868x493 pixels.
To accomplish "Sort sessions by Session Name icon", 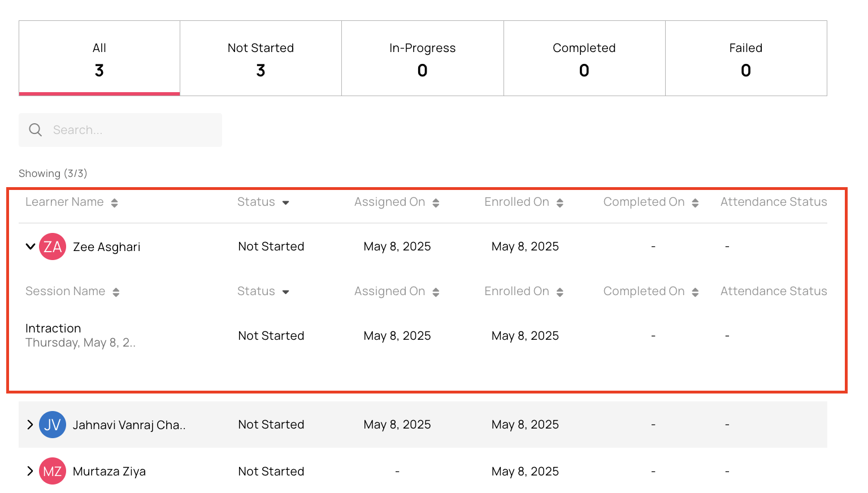I will (x=116, y=292).
